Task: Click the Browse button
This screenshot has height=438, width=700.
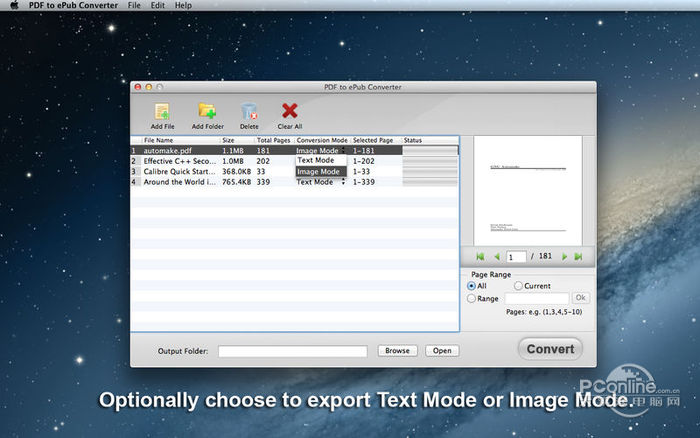Action: pyautogui.click(x=397, y=350)
